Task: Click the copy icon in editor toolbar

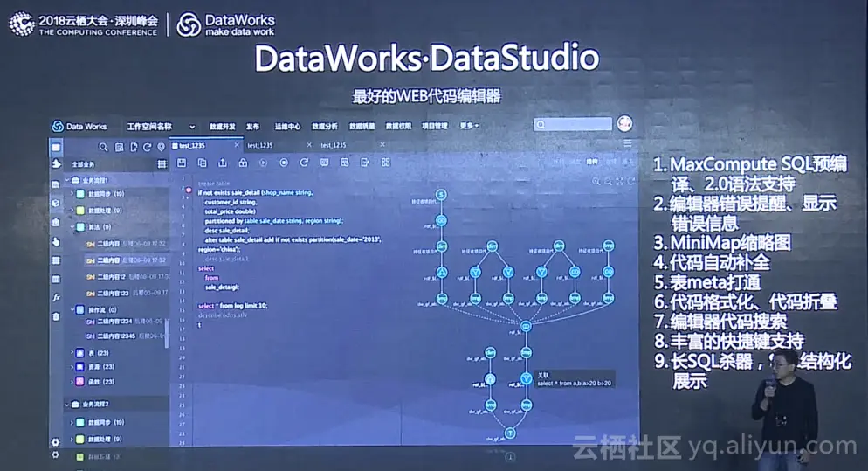Action: [202, 163]
